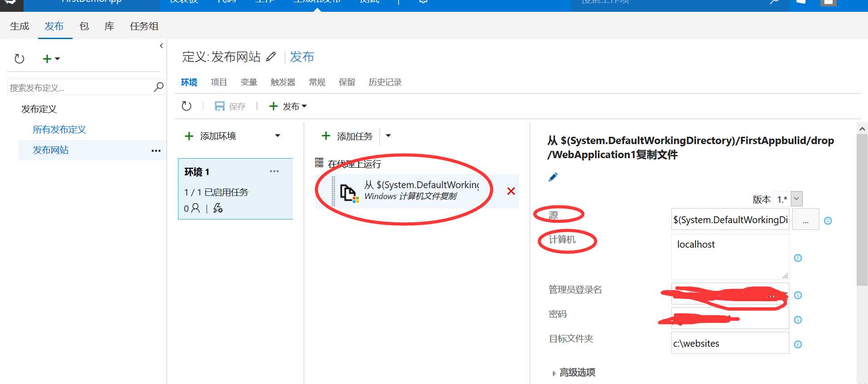Image resolution: width=868 pixels, height=384 pixels.
Task: Expand the 高级选项 section
Action: [573, 373]
